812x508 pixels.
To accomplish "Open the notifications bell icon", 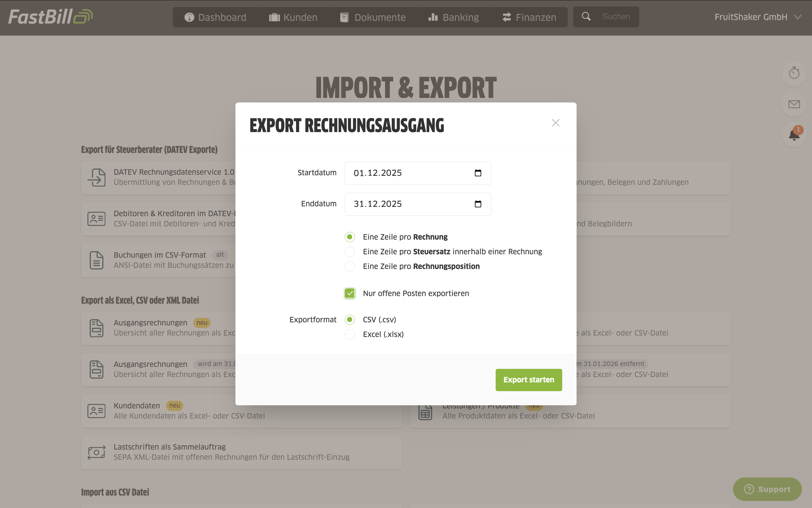I will click(794, 134).
